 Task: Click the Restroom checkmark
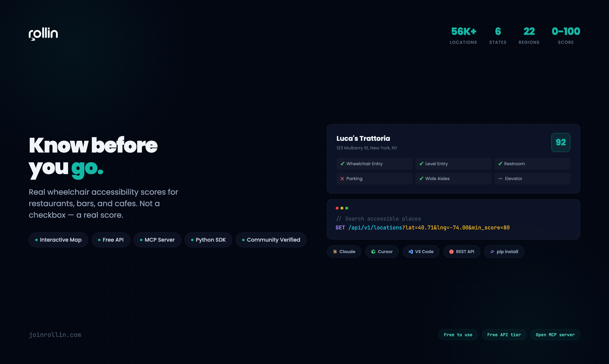pos(500,164)
